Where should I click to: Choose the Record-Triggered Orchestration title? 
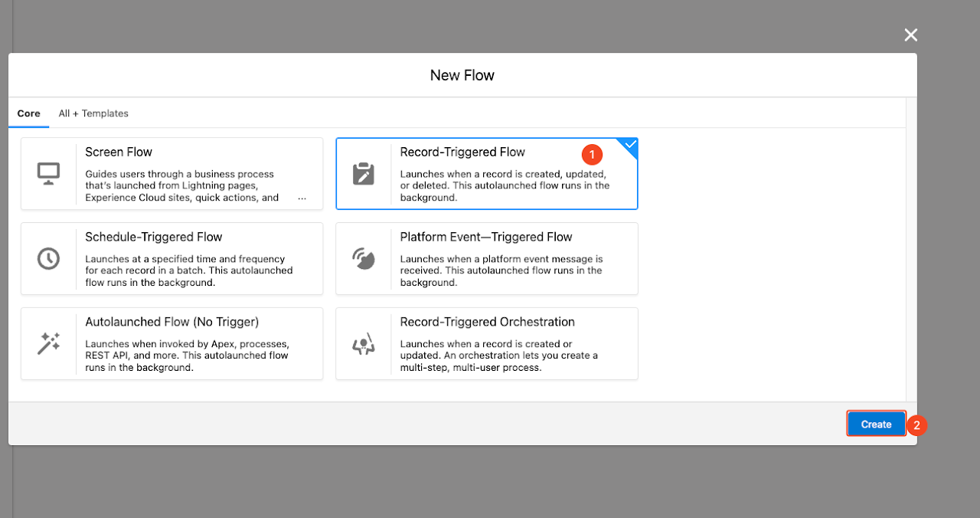487,323
